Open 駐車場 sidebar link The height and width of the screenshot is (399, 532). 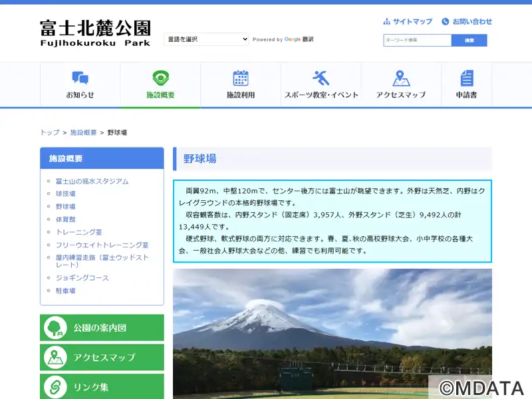(65, 291)
